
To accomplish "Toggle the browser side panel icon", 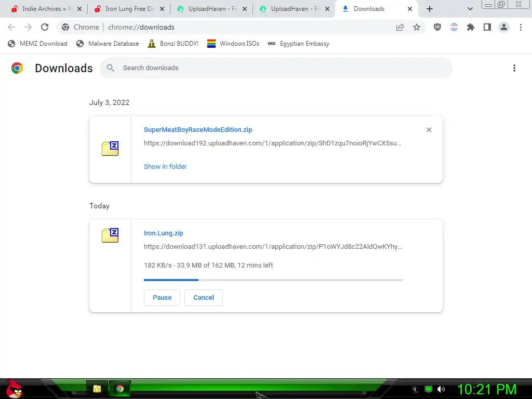I will (x=487, y=27).
